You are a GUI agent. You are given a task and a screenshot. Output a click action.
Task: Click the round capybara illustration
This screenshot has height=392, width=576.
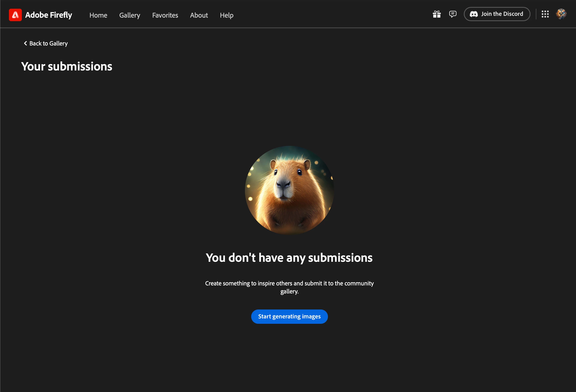coord(289,190)
